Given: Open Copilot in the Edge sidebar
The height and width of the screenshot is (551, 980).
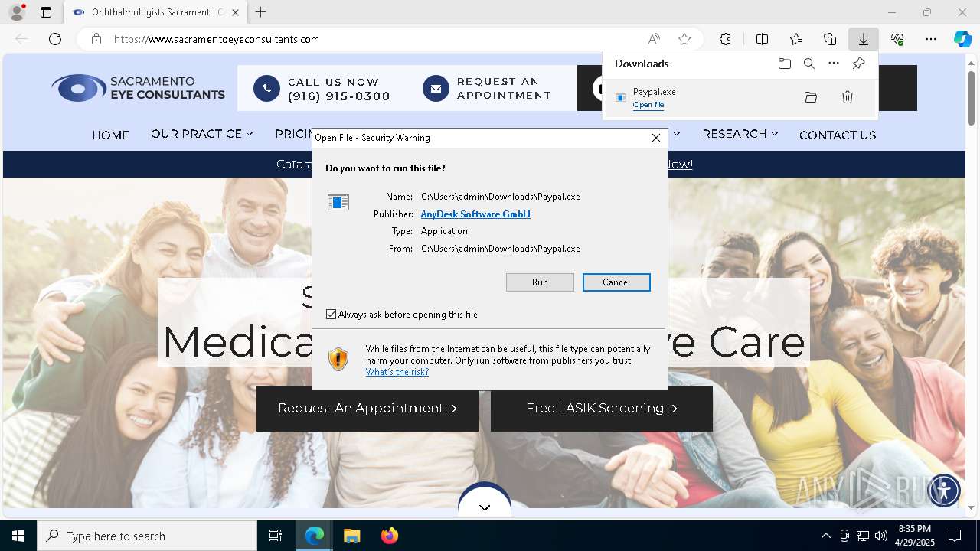Looking at the screenshot, I should (x=963, y=39).
